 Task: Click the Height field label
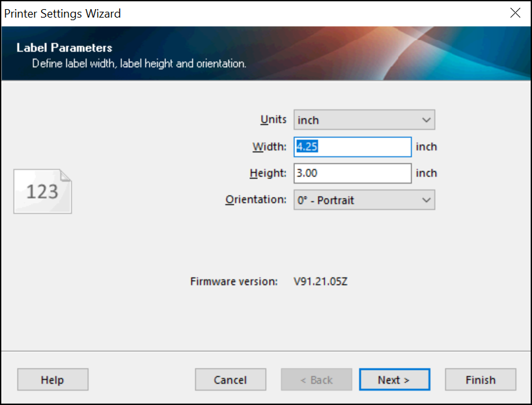click(268, 174)
